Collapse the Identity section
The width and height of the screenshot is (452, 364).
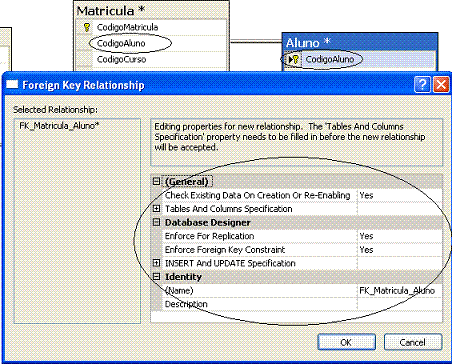[x=156, y=277]
